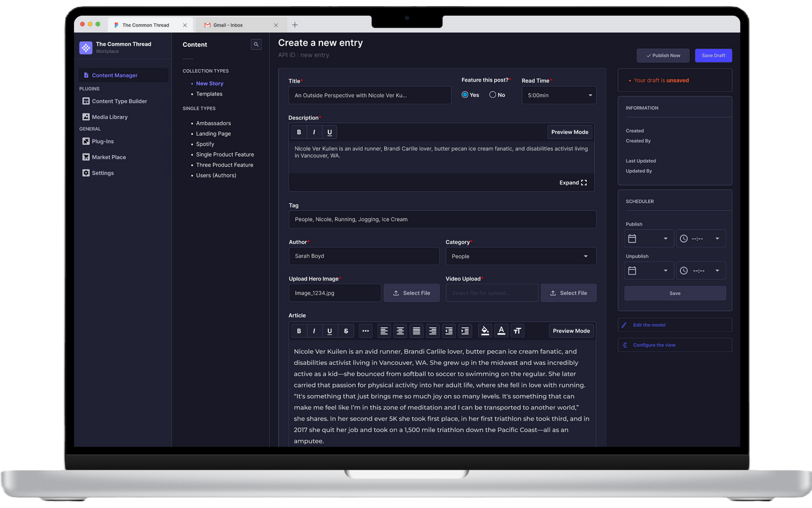812x508 pixels.
Task: Open Content Manager in the sidebar
Action: tap(123, 75)
